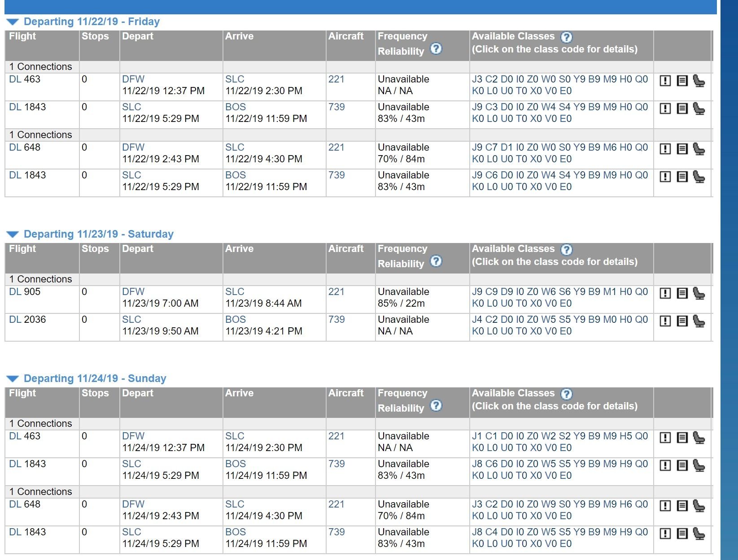Open details icon for Friday DL 1843 row with C6

tap(682, 177)
